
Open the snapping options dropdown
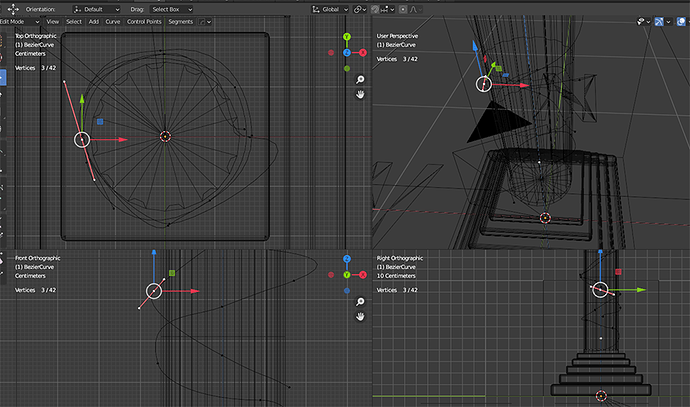click(x=388, y=9)
